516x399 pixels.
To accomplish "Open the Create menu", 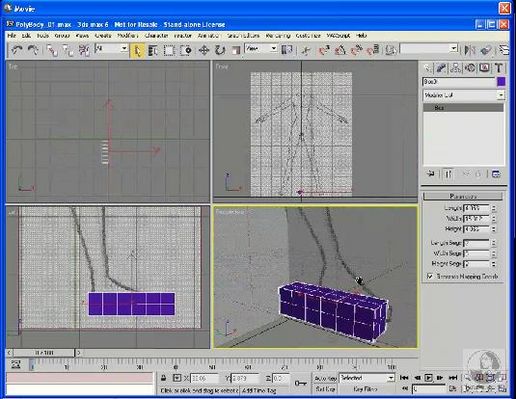I will click(103, 35).
